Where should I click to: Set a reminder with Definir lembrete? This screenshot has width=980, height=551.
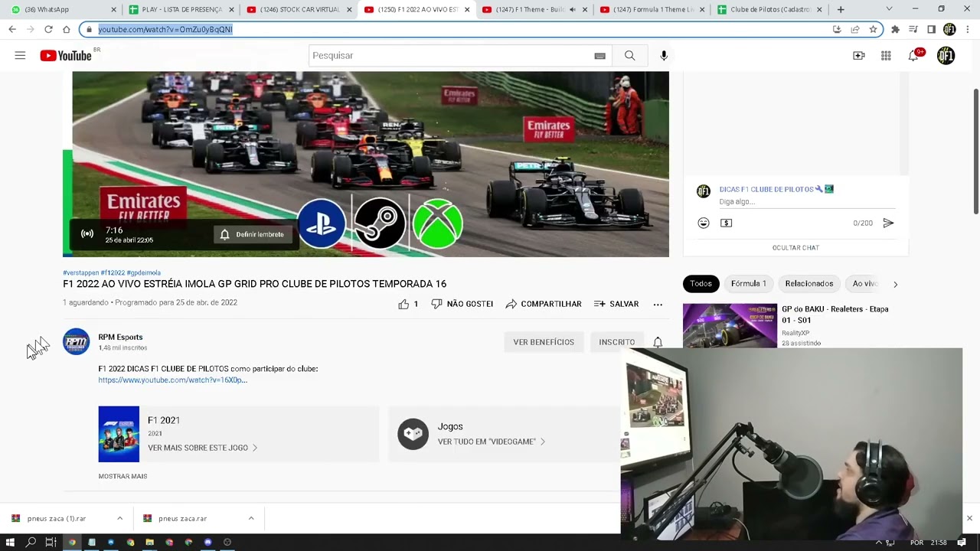tap(252, 234)
